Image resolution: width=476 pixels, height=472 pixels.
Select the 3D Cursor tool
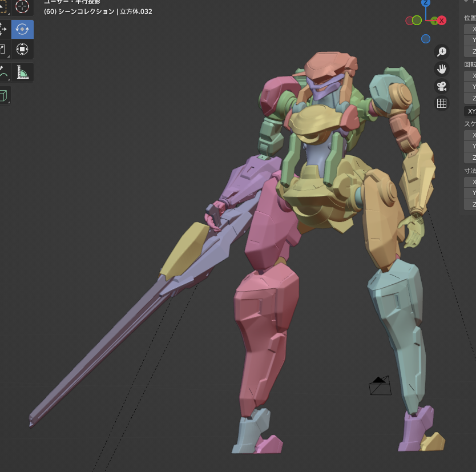(x=22, y=7)
